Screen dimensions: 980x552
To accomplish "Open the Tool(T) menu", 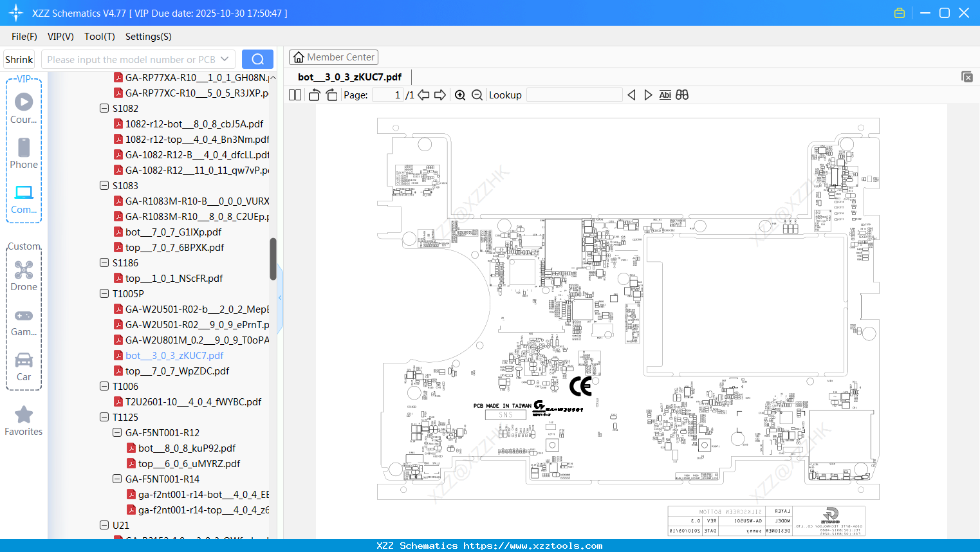I will [x=100, y=37].
